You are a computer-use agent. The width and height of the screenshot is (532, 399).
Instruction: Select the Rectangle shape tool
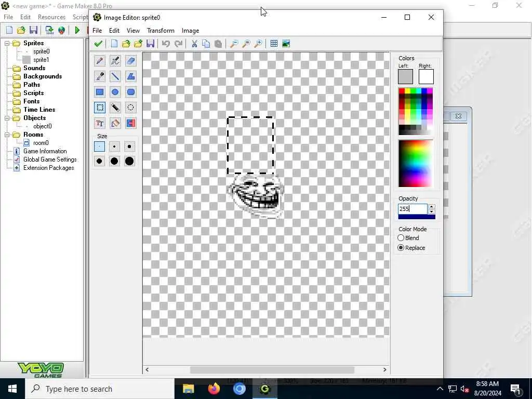click(100, 92)
